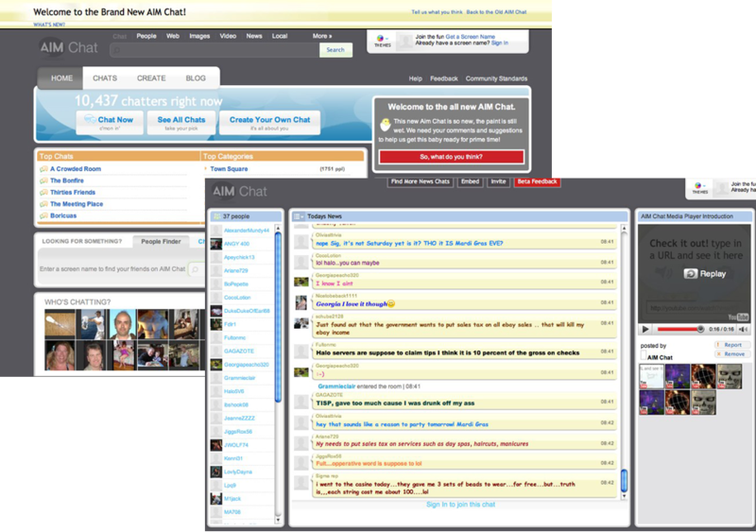The image size is (756, 532).
Task: Click chat bubble icon beside Boricuas
Action: (43, 215)
